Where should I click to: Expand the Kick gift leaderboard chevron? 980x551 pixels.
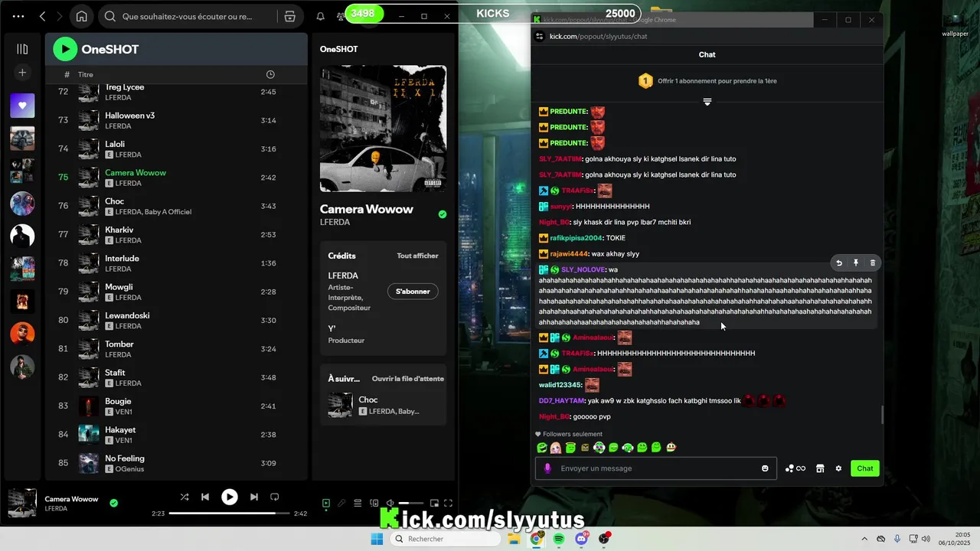(x=707, y=102)
